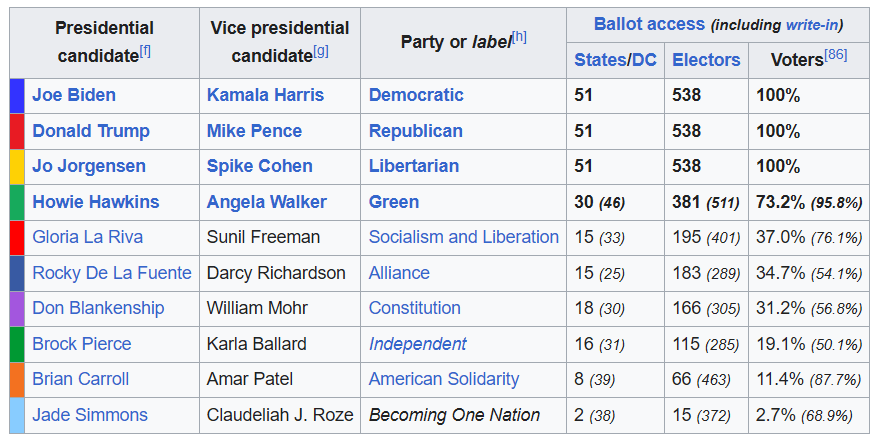The height and width of the screenshot is (441, 880).
Task: Open the Ballot access header link
Action: [x=649, y=24]
